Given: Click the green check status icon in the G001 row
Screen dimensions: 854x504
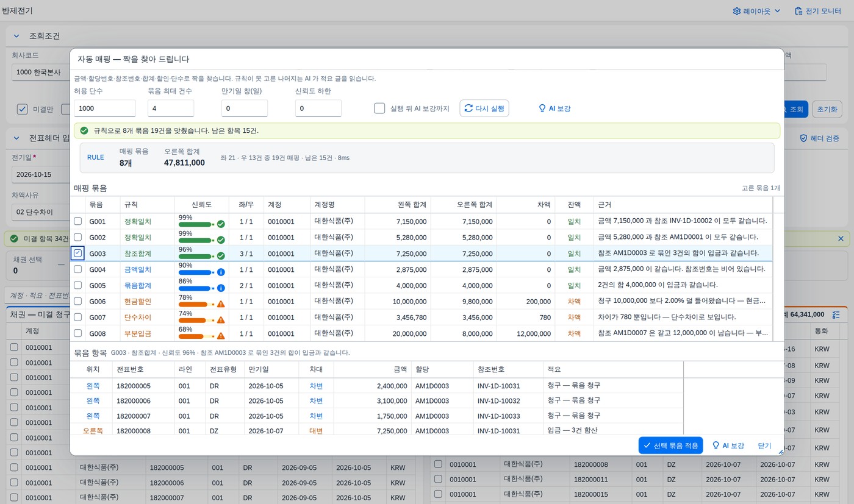Looking at the screenshot, I should pyautogui.click(x=221, y=224).
